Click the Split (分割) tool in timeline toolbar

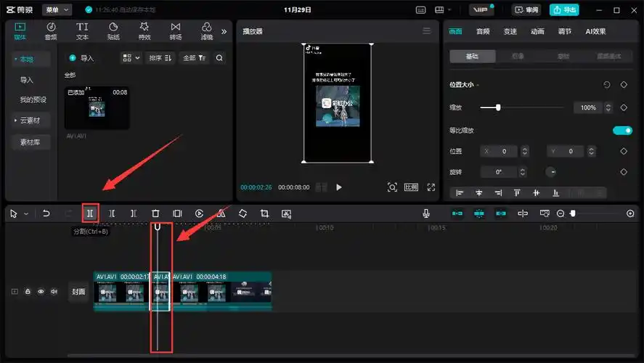(x=90, y=213)
